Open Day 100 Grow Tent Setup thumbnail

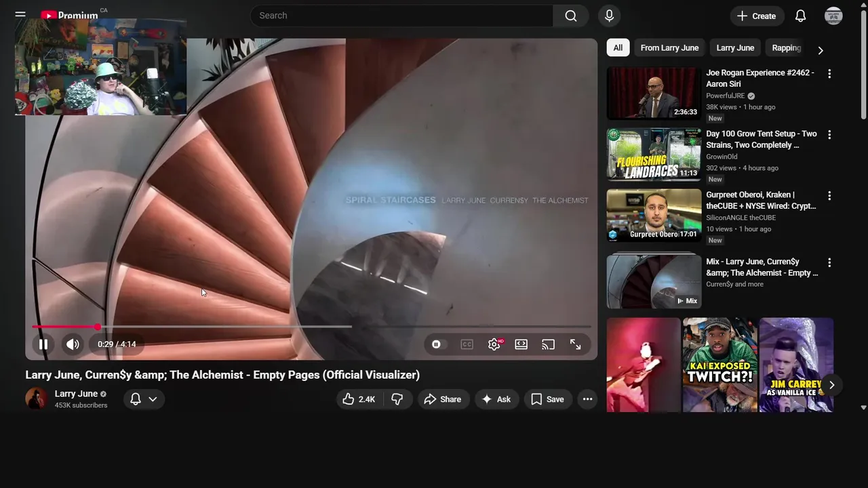click(x=654, y=154)
